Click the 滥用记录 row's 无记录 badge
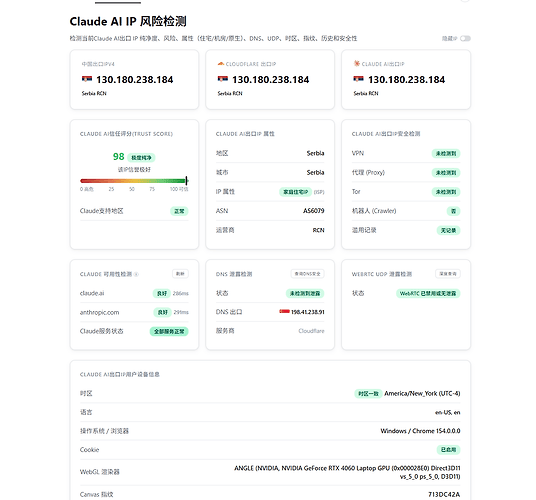Image resolution: width=536 pixels, height=500 pixels. 448,230
